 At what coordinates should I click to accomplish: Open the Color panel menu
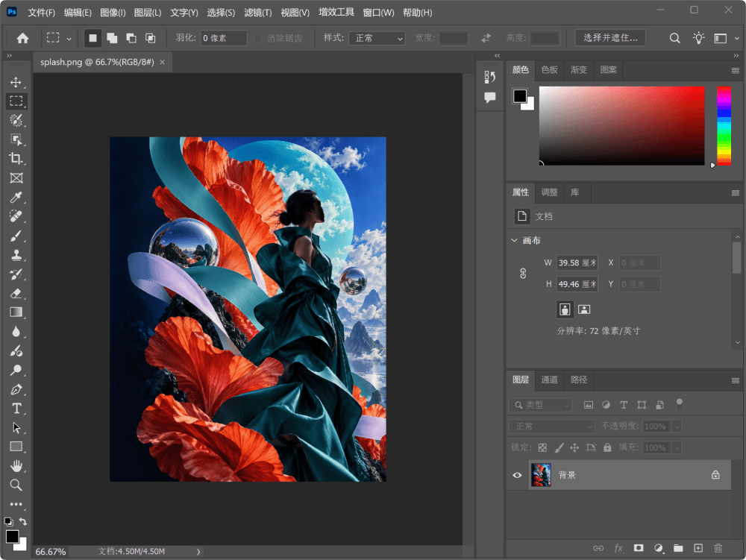(735, 70)
